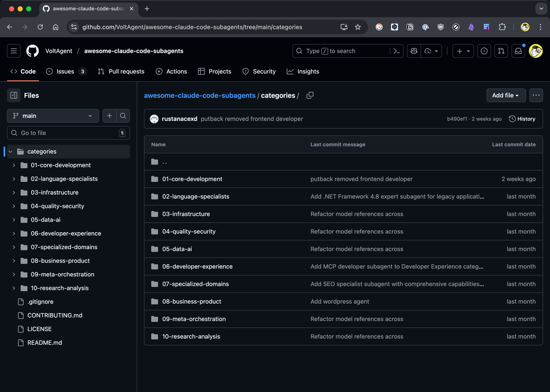This screenshot has width=550, height=392.
Task: Open the 'Add wordpress agent' commit message
Action: click(x=340, y=301)
